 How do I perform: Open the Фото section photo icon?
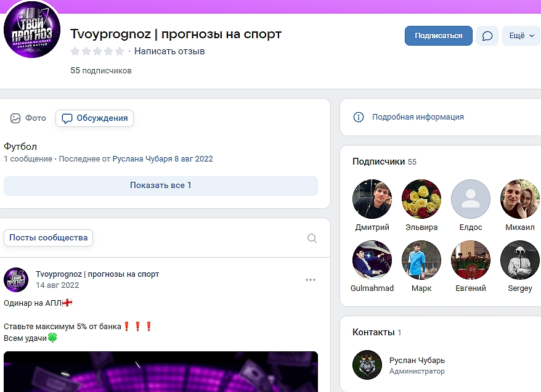tap(15, 118)
